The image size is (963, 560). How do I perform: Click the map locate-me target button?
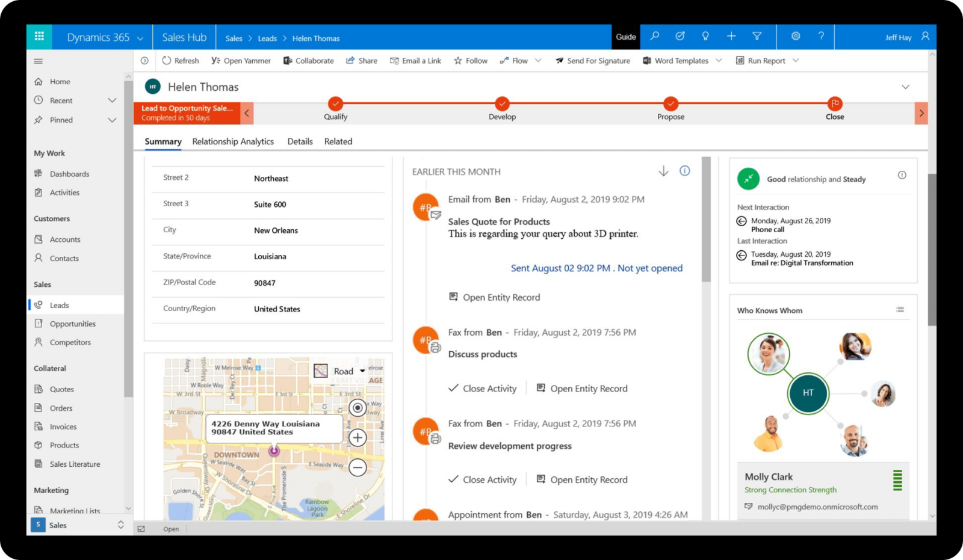click(x=358, y=408)
